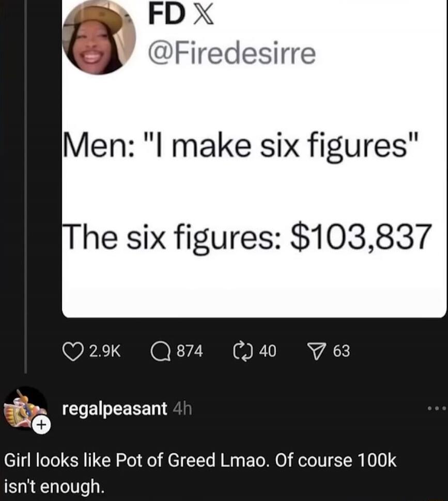Click the 4h timestamp on the comment
The height and width of the screenshot is (501, 448).
click(x=182, y=409)
